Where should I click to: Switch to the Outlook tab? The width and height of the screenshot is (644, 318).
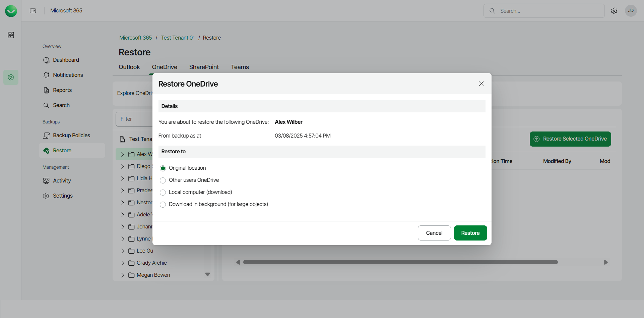(129, 67)
